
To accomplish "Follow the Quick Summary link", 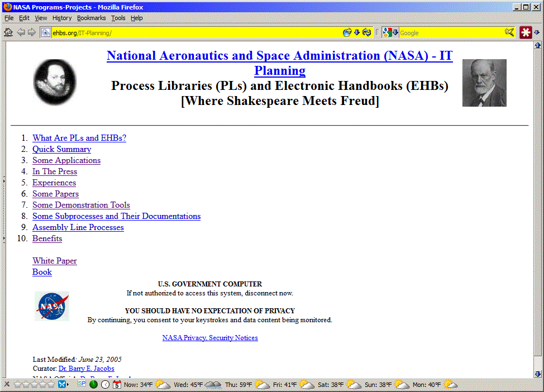I will click(62, 149).
